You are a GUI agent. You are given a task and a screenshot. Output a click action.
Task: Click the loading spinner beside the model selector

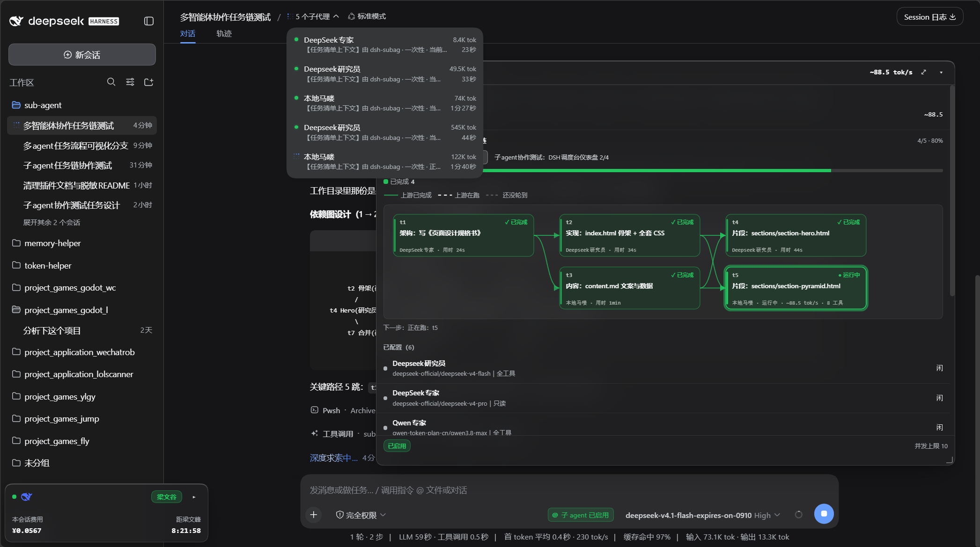pyautogui.click(x=799, y=515)
